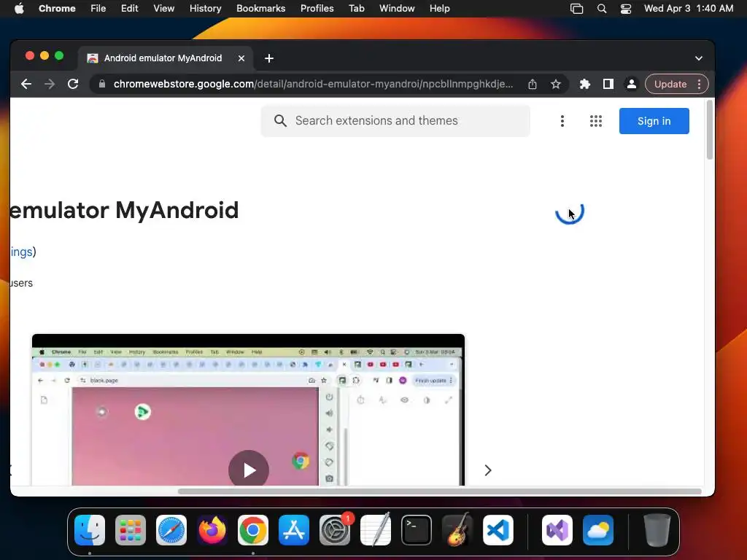Open Control Center in menu bar
The height and width of the screenshot is (560, 747).
(625, 9)
